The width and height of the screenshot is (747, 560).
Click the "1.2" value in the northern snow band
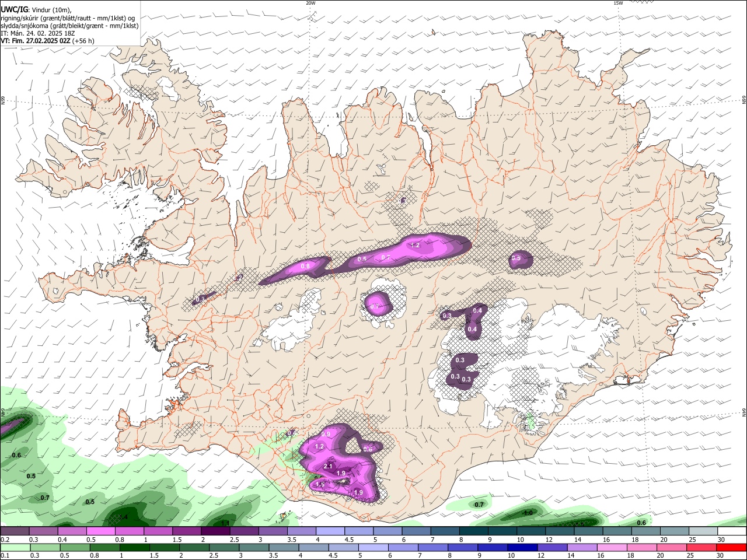click(x=416, y=246)
